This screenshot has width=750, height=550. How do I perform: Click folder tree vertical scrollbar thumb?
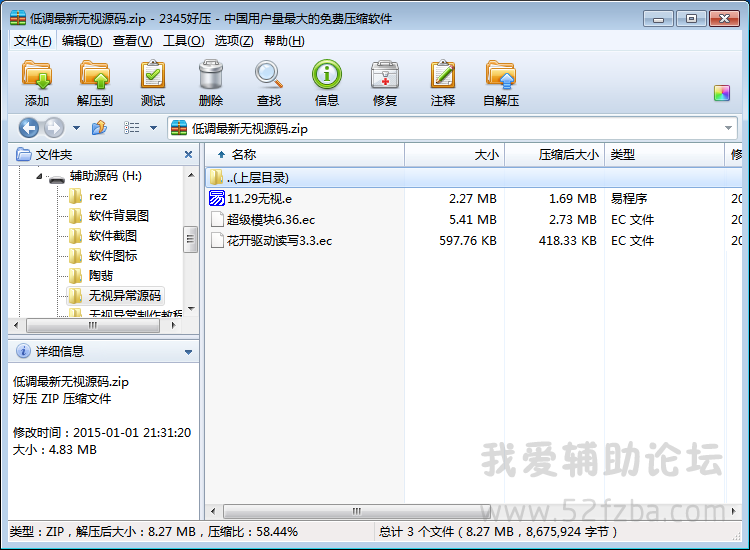tap(190, 239)
